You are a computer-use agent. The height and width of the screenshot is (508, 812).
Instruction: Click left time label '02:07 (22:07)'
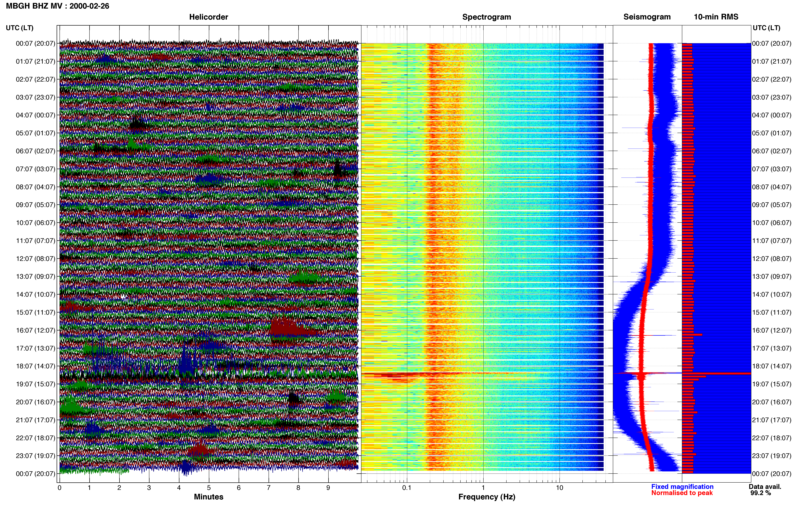pos(35,79)
